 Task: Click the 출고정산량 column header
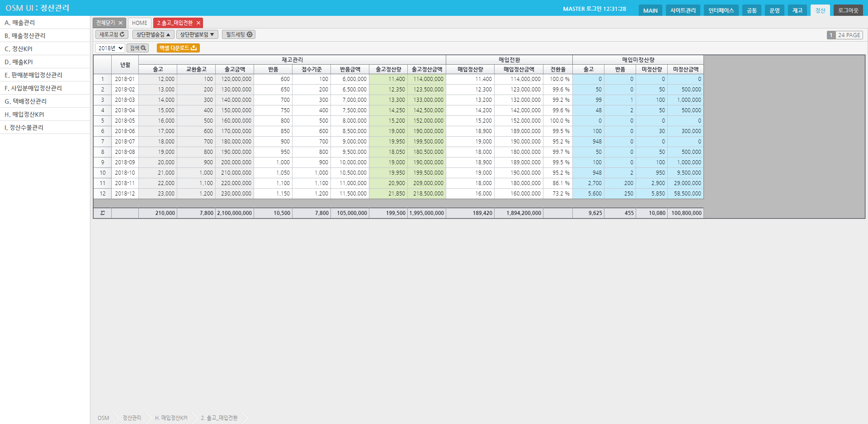point(388,69)
